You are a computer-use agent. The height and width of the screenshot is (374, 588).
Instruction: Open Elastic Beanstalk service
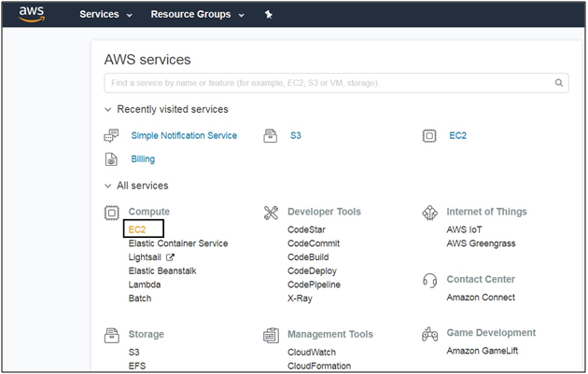point(162,271)
